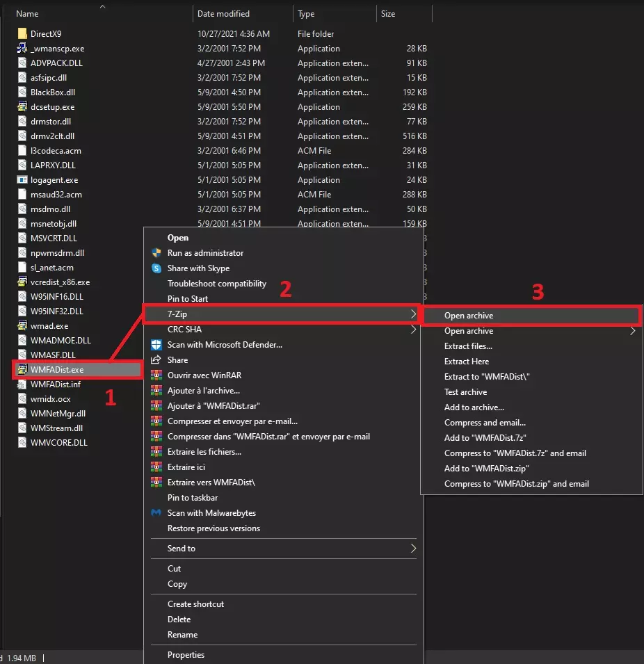The image size is (644, 664).
Task: Choose Add to archive... in 7-Zip submenu
Action: (474, 407)
